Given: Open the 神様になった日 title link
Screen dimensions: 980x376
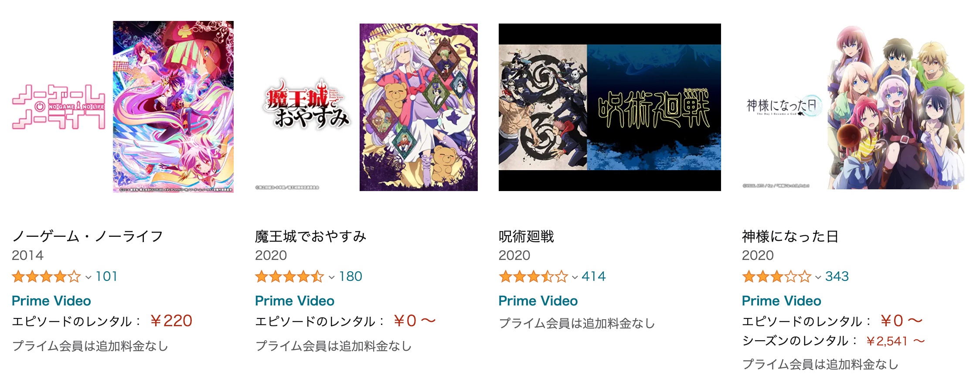Looking at the screenshot, I should coord(790,236).
